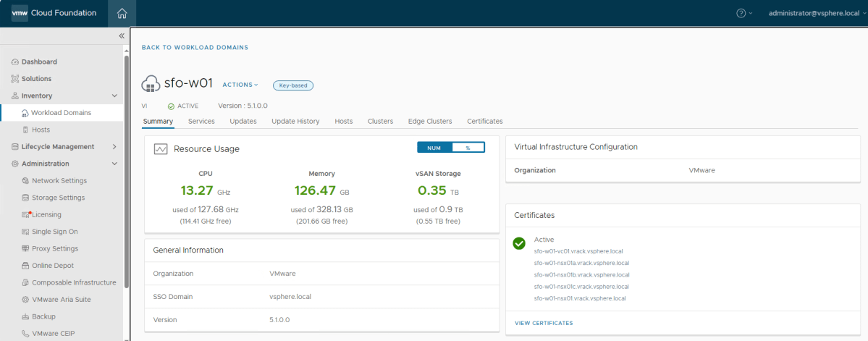This screenshot has width=868, height=341.
Task: Click the Administration gear icon
Action: coord(15,164)
